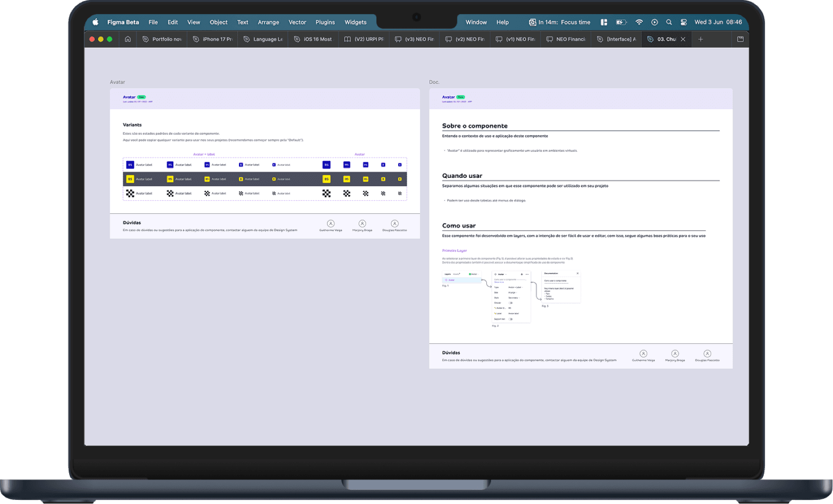Open the Arrange menu
The width and height of the screenshot is (833, 504).
click(268, 22)
